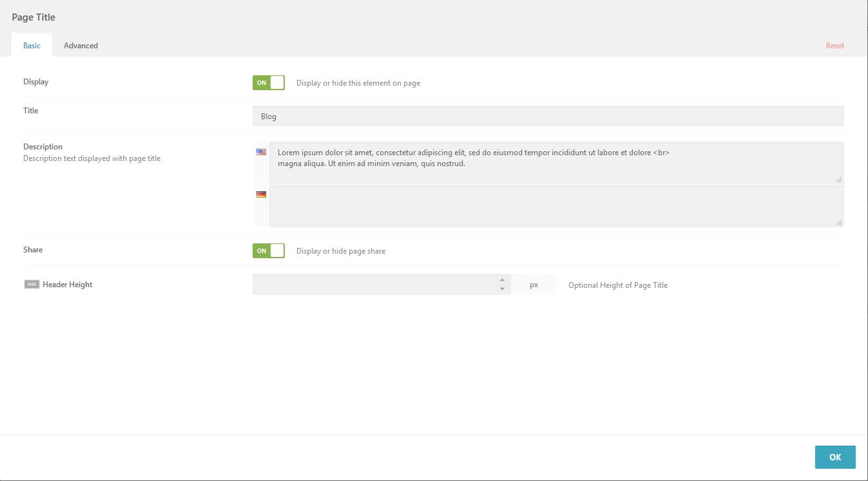Grab the German text area resize handle

pyautogui.click(x=838, y=223)
